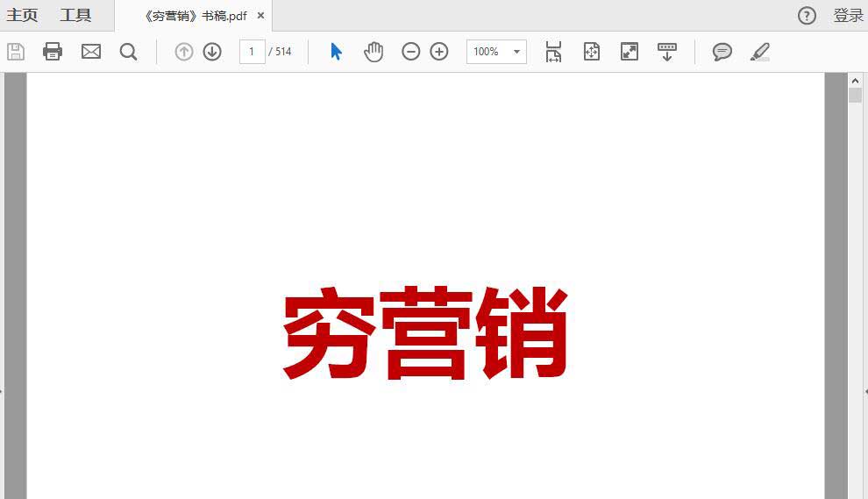Image resolution: width=868 pixels, height=499 pixels.
Task: Choose the selection arrow tool
Action: point(336,52)
